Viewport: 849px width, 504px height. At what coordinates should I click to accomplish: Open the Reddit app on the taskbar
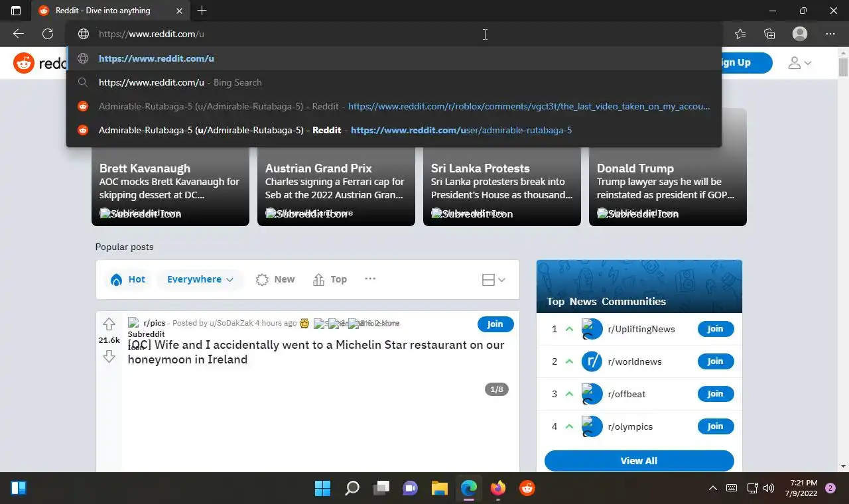[x=527, y=489]
